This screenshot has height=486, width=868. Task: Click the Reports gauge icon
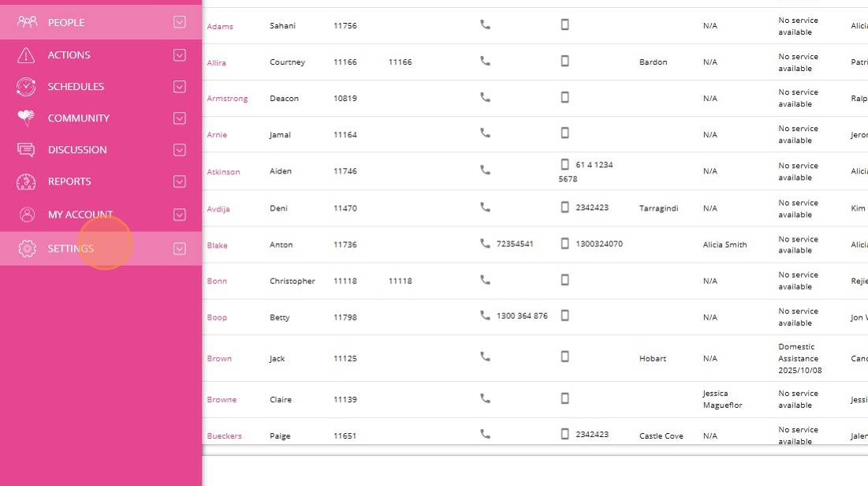point(27,181)
